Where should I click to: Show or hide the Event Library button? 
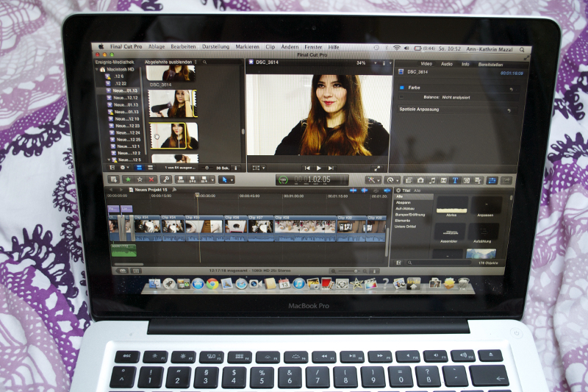(x=112, y=168)
